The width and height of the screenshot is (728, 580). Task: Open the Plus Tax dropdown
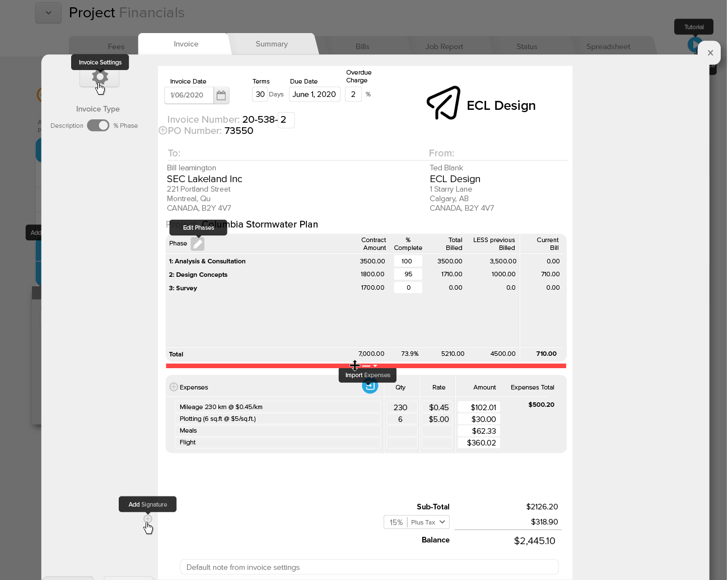point(427,522)
